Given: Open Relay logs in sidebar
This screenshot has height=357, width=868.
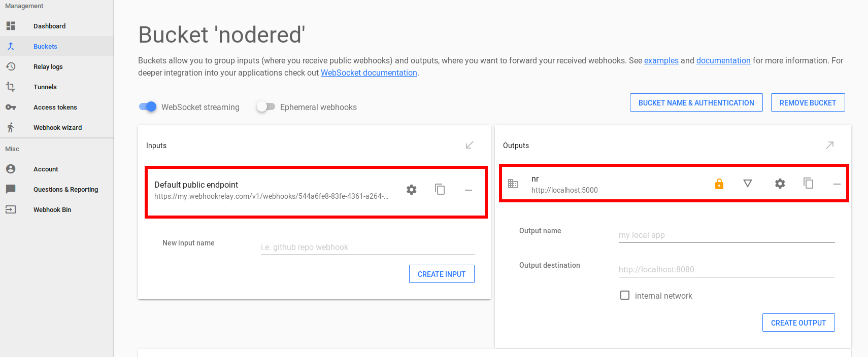Looking at the screenshot, I should (x=48, y=66).
